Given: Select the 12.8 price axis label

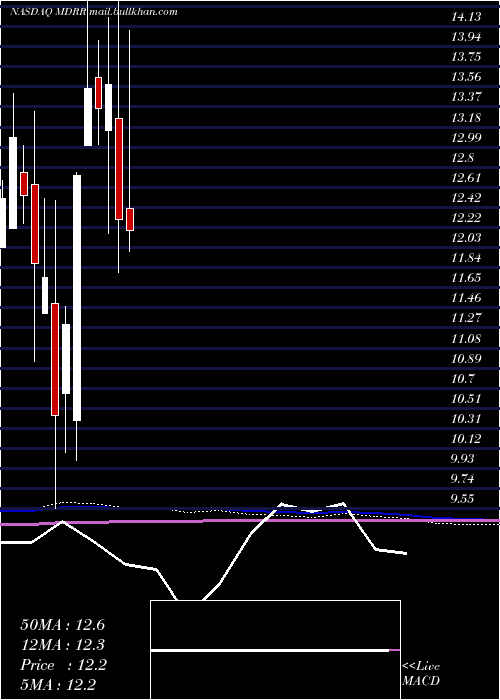Looking at the screenshot, I should coord(462,158).
